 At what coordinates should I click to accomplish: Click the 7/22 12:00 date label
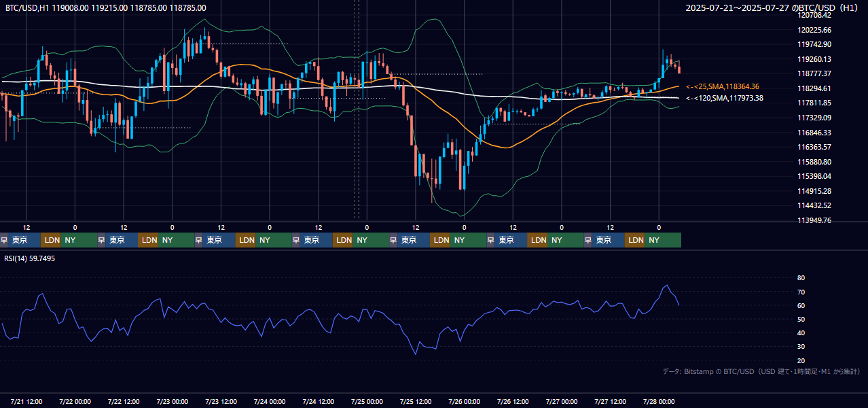(124, 401)
